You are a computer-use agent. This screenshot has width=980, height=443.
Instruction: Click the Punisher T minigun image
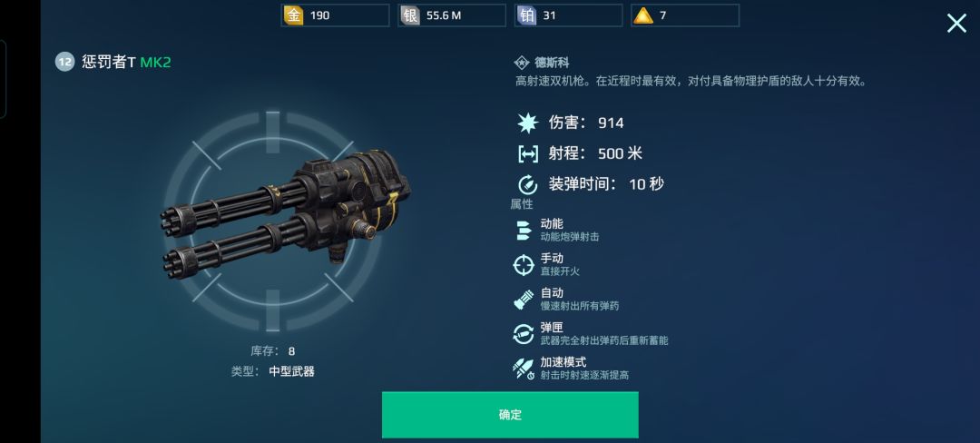click(285, 210)
